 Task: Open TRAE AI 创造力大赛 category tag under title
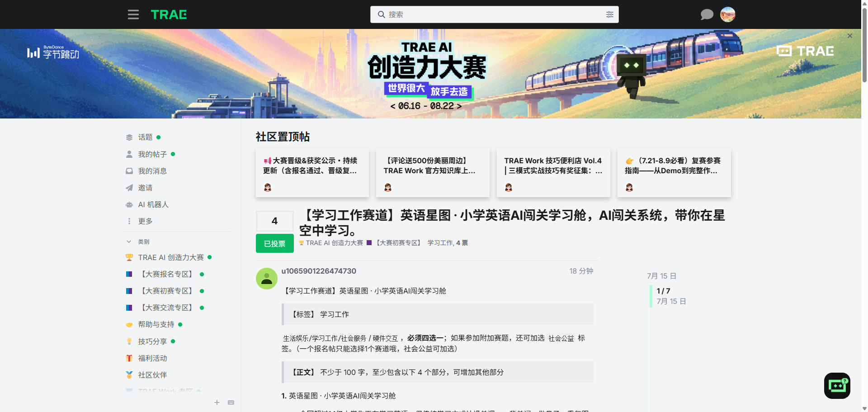click(331, 243)
